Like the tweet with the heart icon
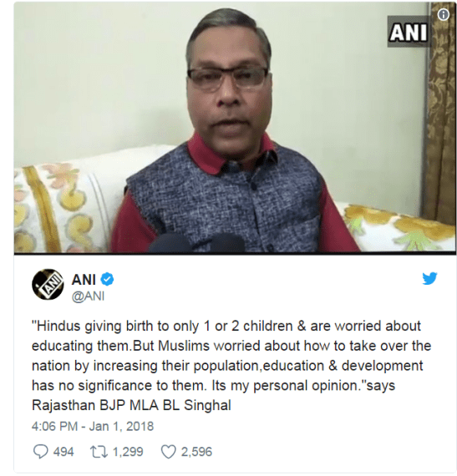457x476 pixels. [168, 452]
